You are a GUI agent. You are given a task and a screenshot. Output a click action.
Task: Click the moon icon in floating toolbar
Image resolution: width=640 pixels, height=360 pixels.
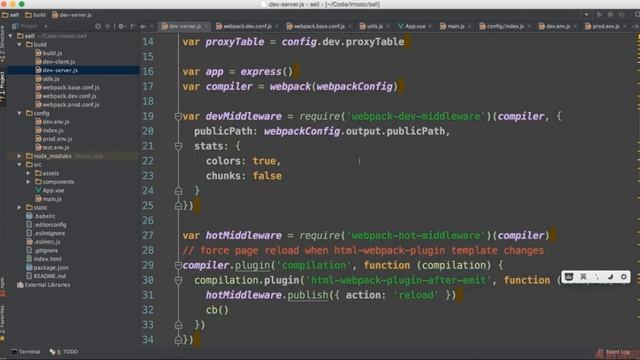pos(611,277)
